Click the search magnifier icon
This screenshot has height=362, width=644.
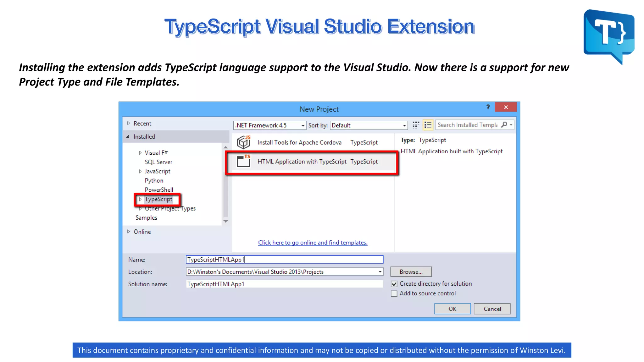pyautogui.click(x=504, y=125)
